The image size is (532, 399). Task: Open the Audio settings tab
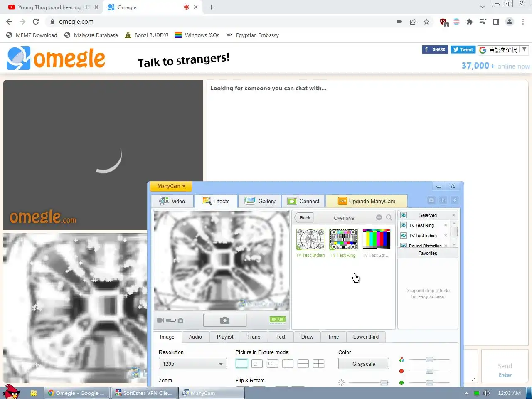tap(195, 337)
